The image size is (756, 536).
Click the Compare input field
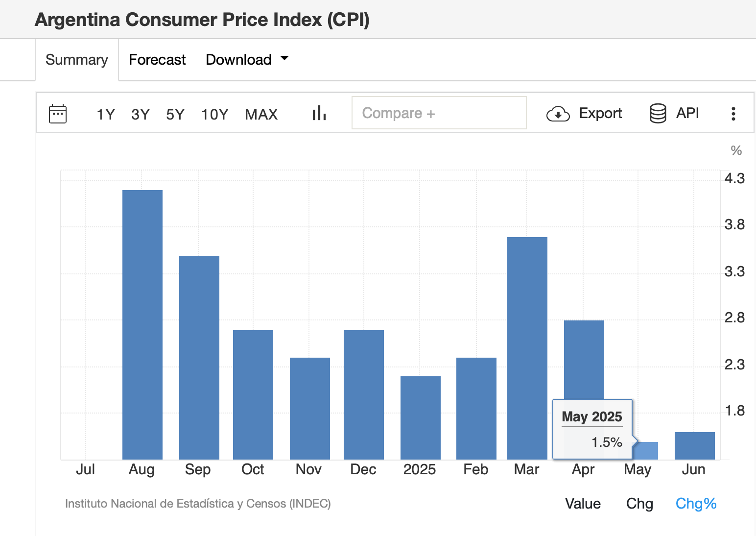click(439, 113)
